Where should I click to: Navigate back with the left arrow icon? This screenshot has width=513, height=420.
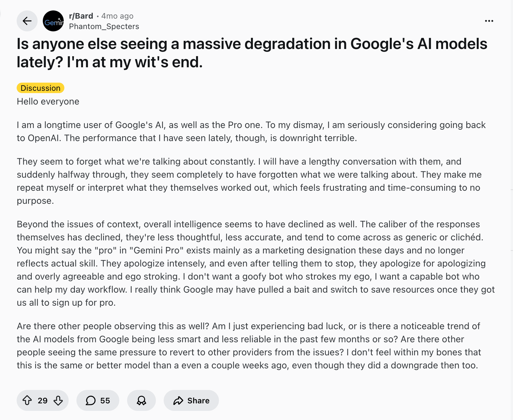(x=27, y=21)
